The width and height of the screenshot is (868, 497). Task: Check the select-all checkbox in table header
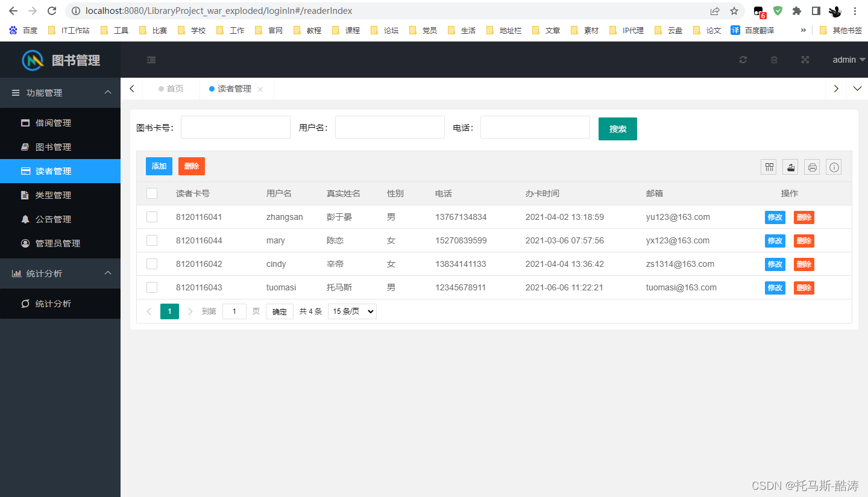[x=152, y=193]
